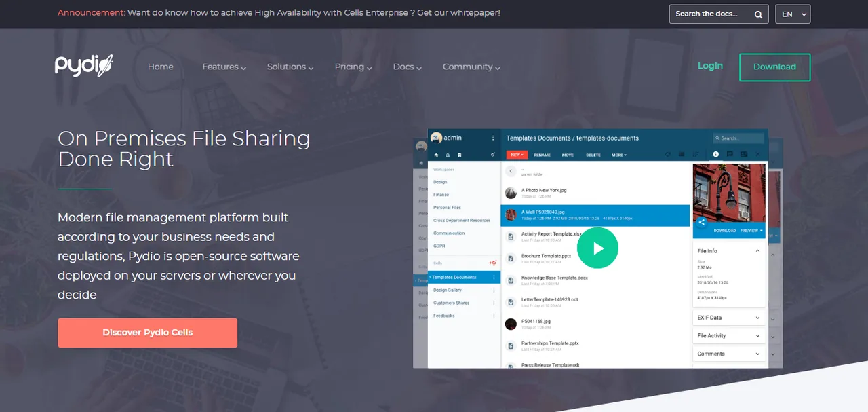Expand the Docs menu
The width and height of the screenshot is (868, 412).
click(407, 67)
